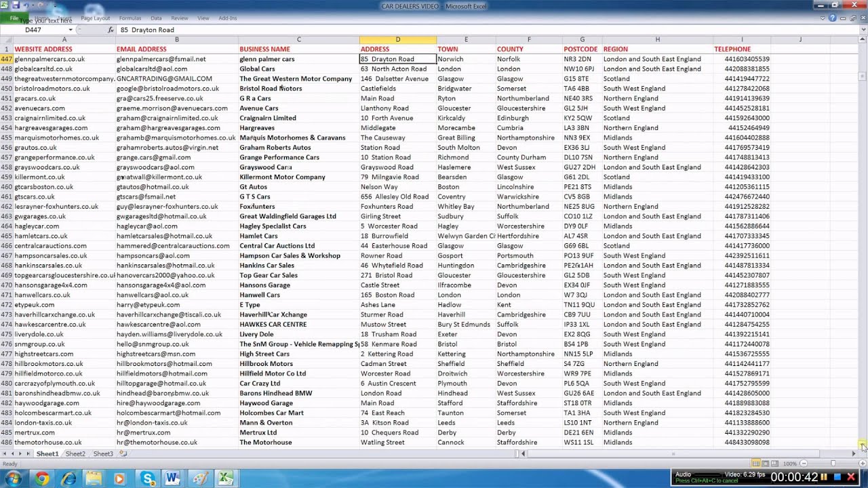
Task: Minimize the ribbon chevron icon
Action: [823, 18]
